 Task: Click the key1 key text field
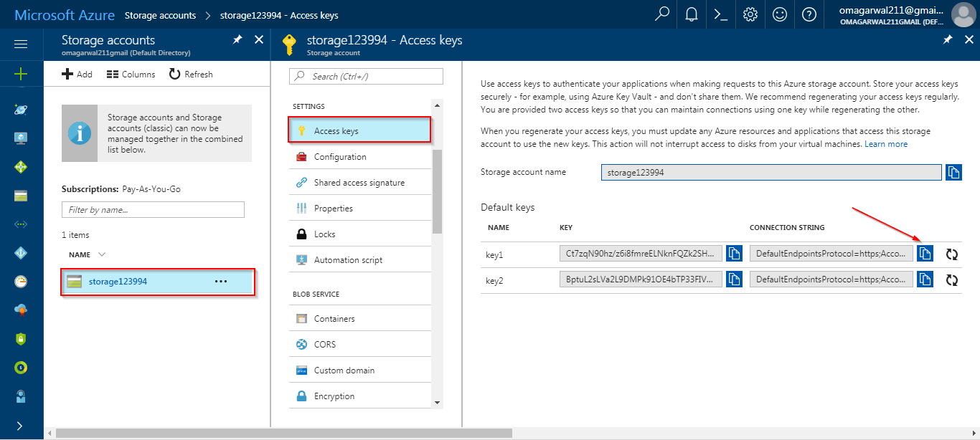coord(641,254)
